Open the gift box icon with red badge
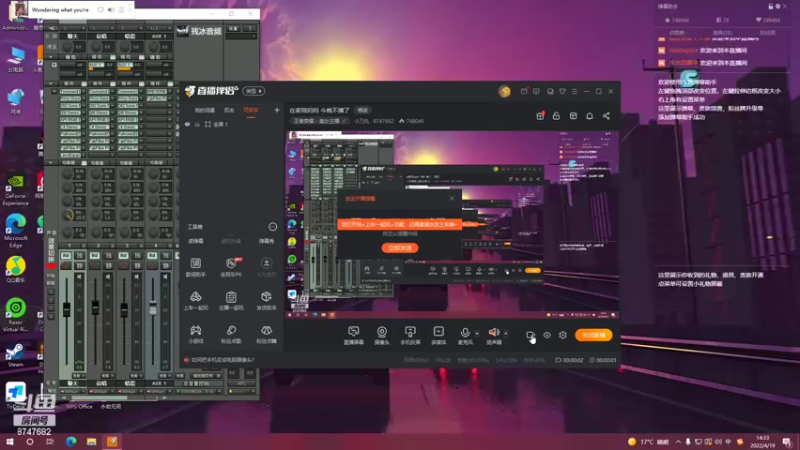Image resolution: width=800 pixels, height=450 pixels. (x=540, y=116)
